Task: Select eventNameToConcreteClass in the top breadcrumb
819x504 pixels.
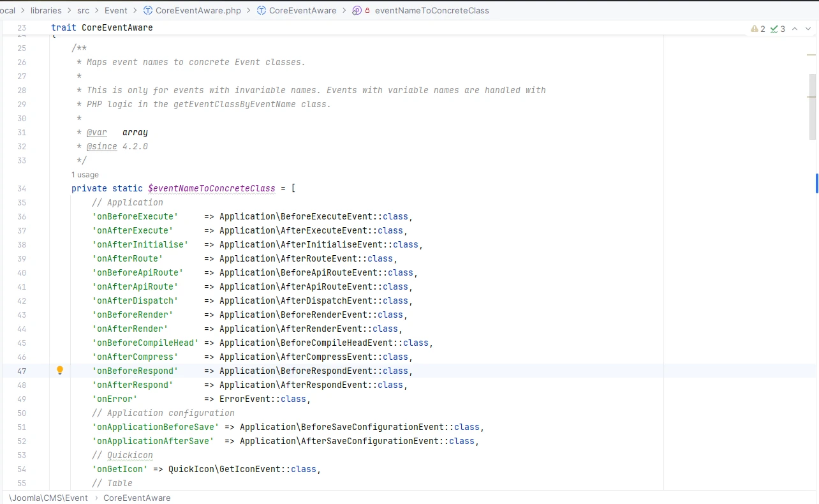Action: [x=431, y=10]
